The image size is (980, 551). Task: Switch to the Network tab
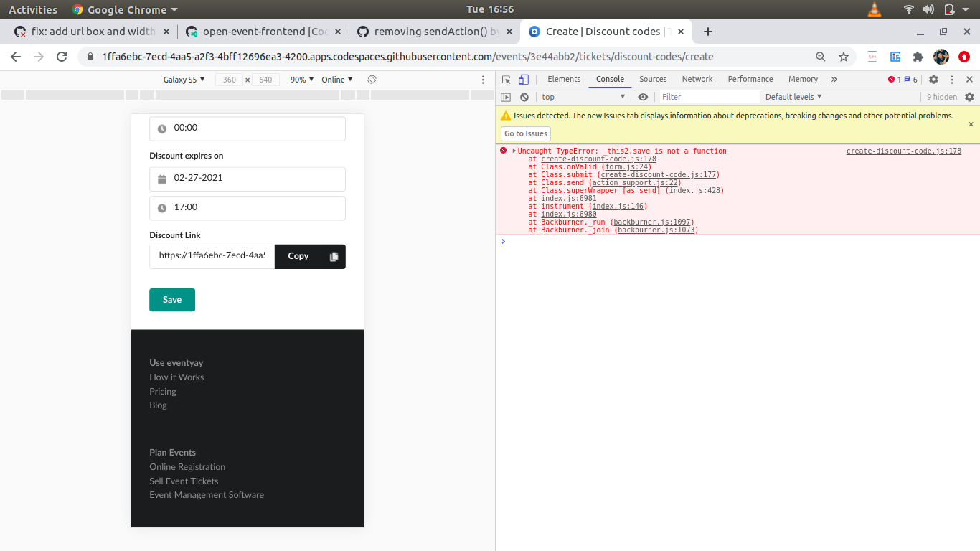point(697,79)
